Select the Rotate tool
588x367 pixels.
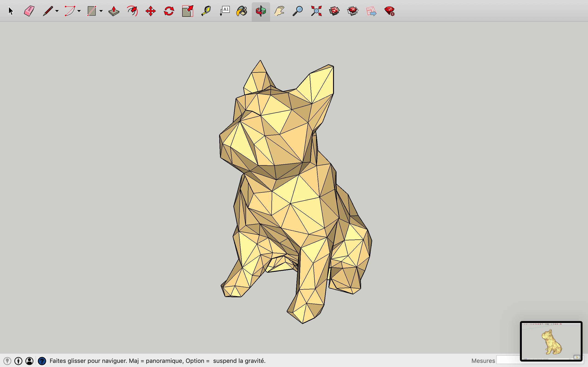pyautogui.click(x=169, y=11)
